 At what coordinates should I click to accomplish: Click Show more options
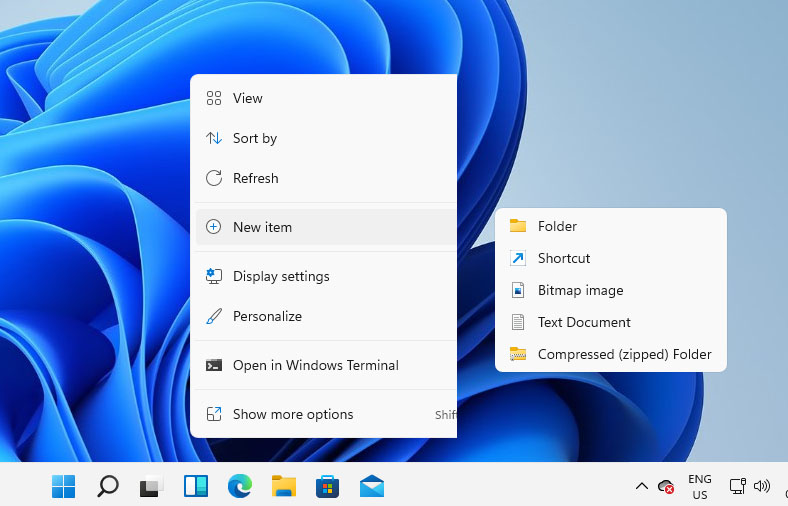coord(326,414)
